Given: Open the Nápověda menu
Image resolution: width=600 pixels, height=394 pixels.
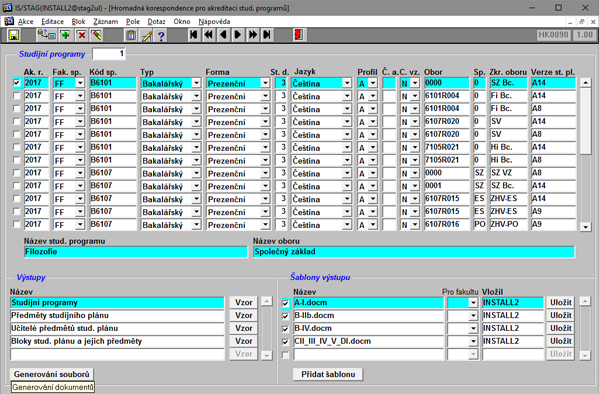Looking at the screenshot, I should (x=214, y=22).
